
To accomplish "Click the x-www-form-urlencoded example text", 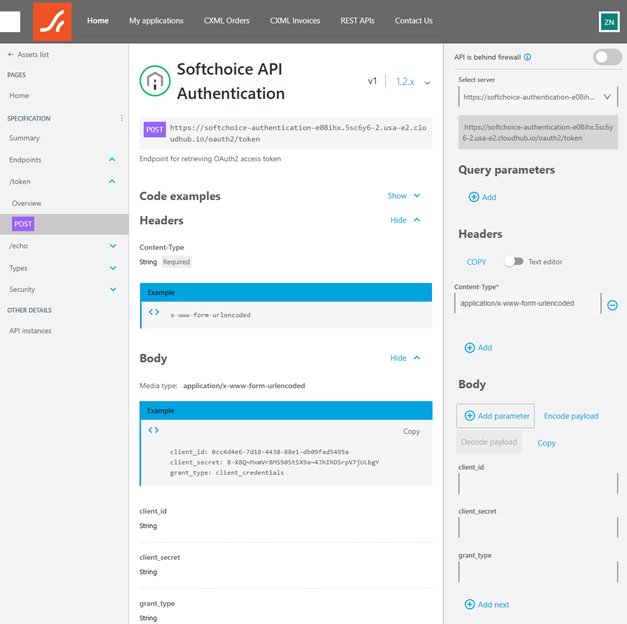I will click(x=210, y=315).
